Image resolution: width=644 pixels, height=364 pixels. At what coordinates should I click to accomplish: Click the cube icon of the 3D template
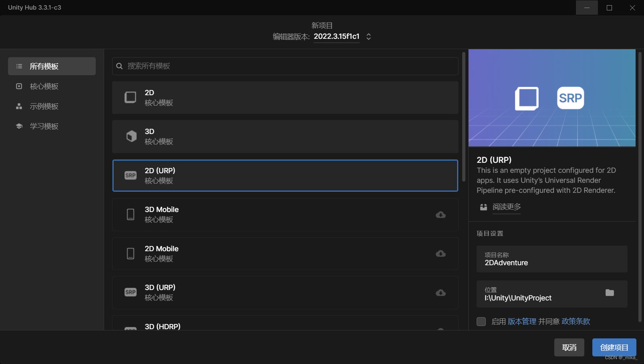coord(130,136)
